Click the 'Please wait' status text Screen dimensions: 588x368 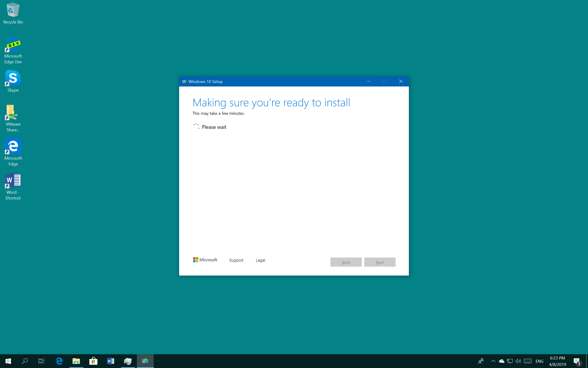point(214,127)
